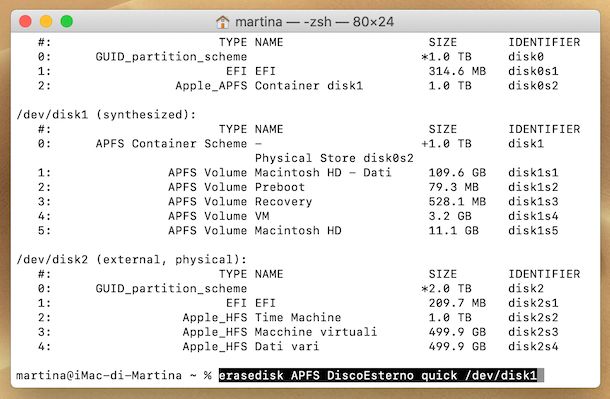Viewport: 610px width, 399px height.
Task: Click 'Physical Store disk0s2' text
Action: pyautogui.click(x=334, y=158)
